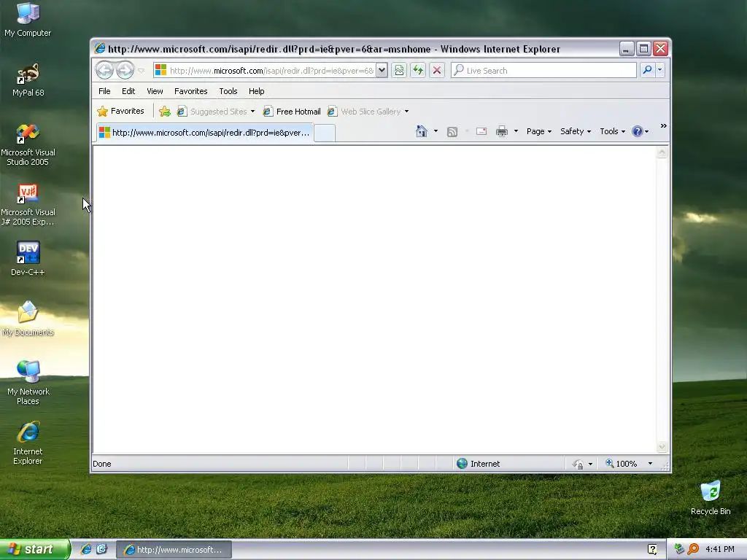The width and height of the screenshot is (747, 560).
Task: Select the My Computer desktop icon
Action: 28,20
